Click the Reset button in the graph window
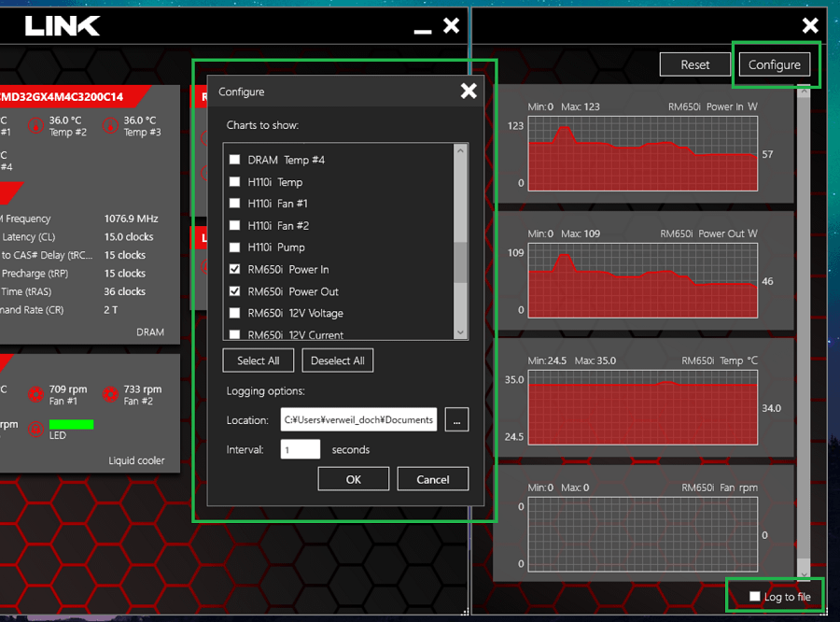The width and height of the screenshot is (840, 622). click(694, 64)
